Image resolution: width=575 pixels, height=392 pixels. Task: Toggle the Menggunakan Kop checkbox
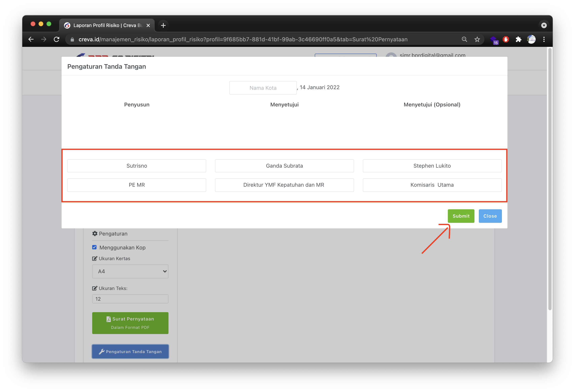coord(94,247)
